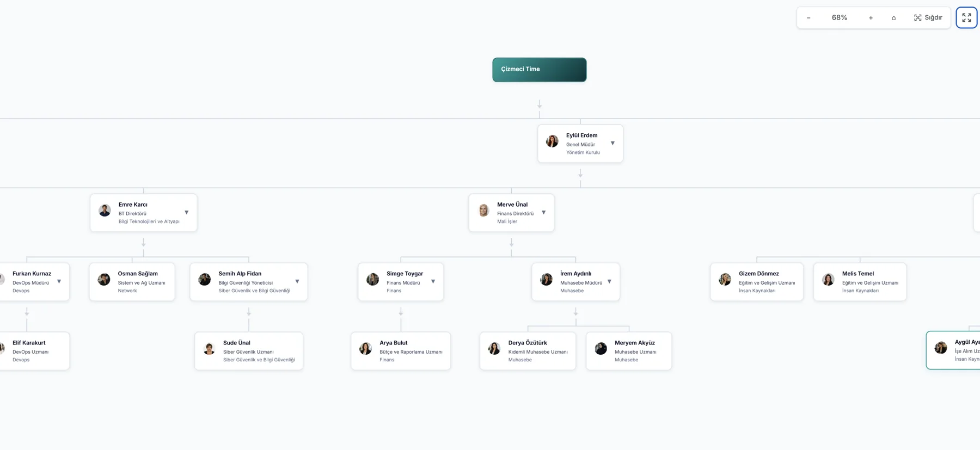
Task: Click Sude Ünal's profile photo
Action: click(209, 349)
